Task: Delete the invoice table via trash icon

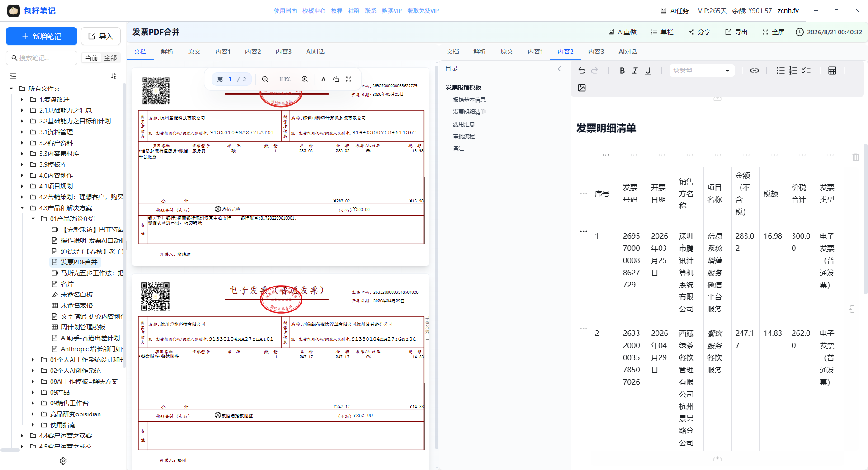Action: click(x=855, y=157)
